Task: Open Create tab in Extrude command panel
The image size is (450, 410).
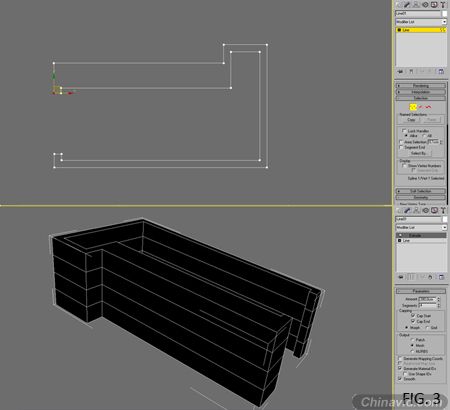Action: [x=399, y=210]
